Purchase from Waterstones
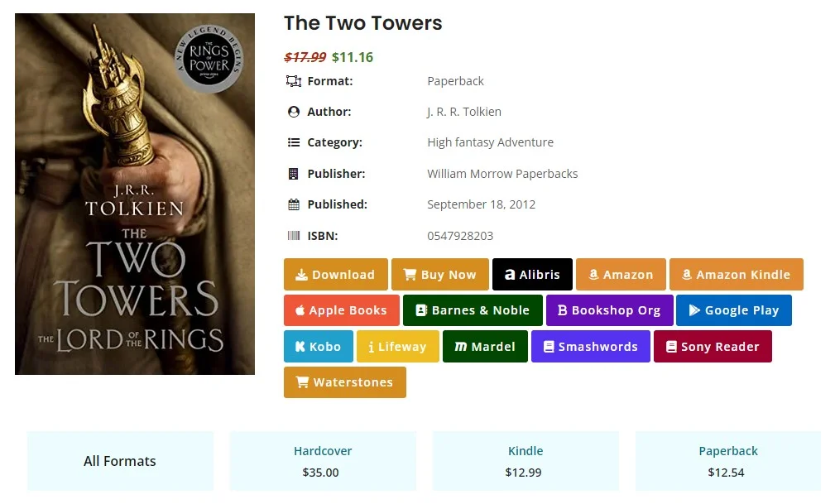 point(344,382)
